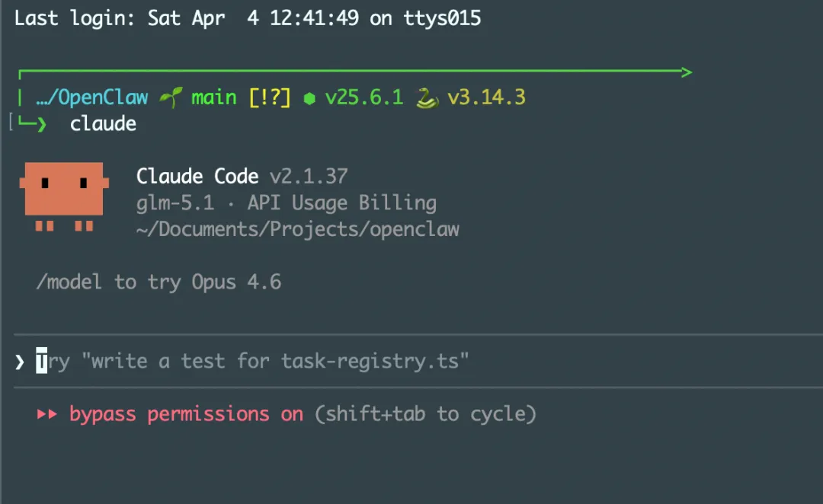Click the "claude" command text
This screenshot has width=823, height=504.
click(103, 124)
